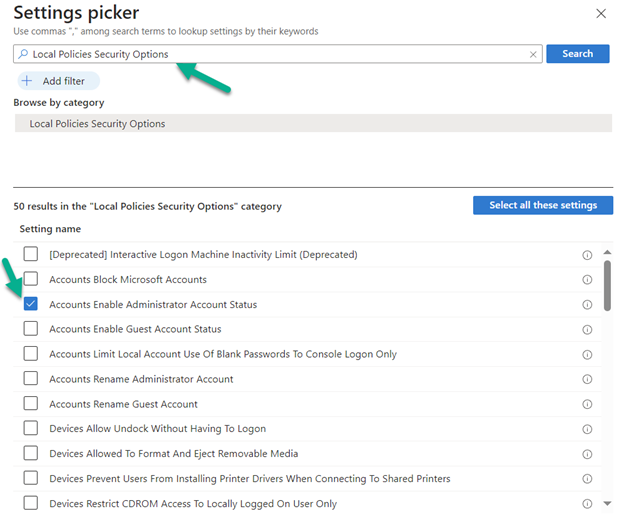The image size is (624, 529).
Task: Focus the settings search input field
Action: [x=278, y=54]
